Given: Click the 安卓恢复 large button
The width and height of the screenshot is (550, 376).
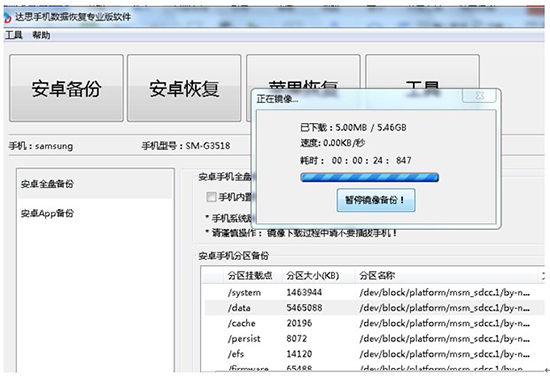Looking at the screenshot, I should (x=184, y=88).
